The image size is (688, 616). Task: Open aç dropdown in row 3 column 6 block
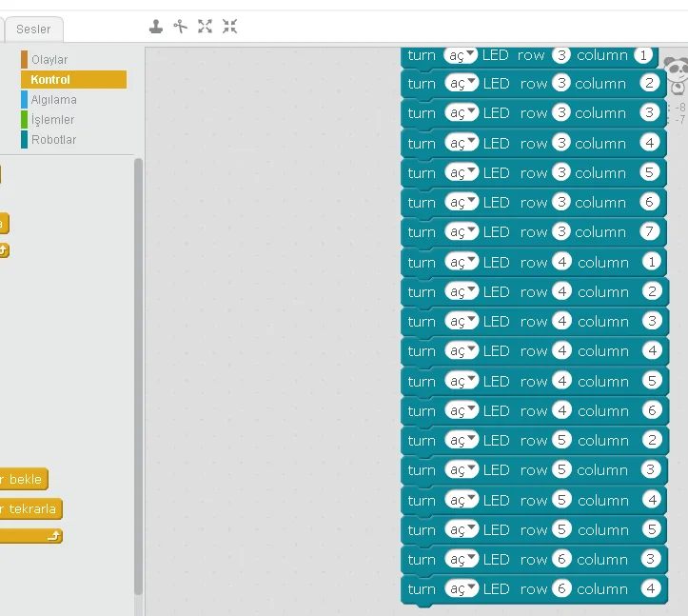[462, 203]
